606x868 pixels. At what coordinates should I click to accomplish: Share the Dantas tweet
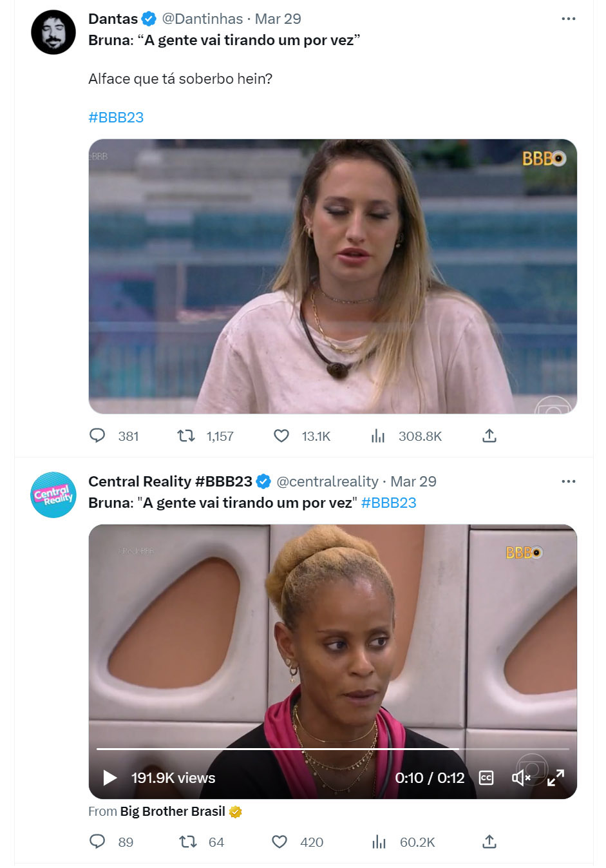[489, 436]
